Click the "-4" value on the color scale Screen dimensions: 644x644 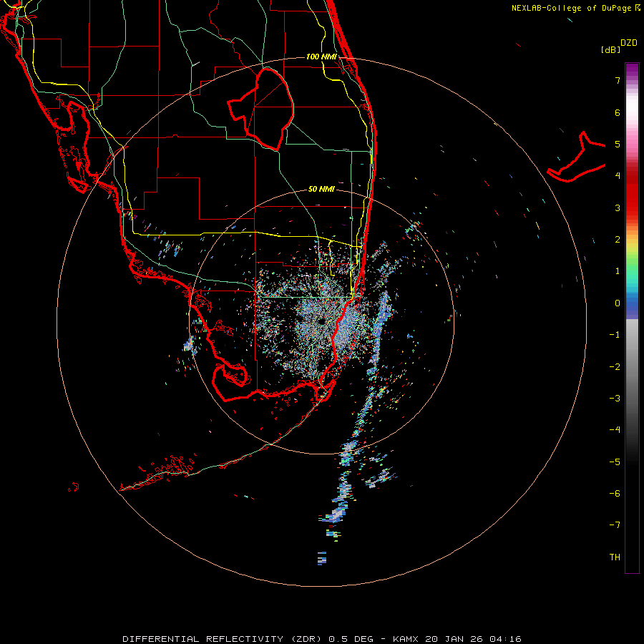point(615,430)
